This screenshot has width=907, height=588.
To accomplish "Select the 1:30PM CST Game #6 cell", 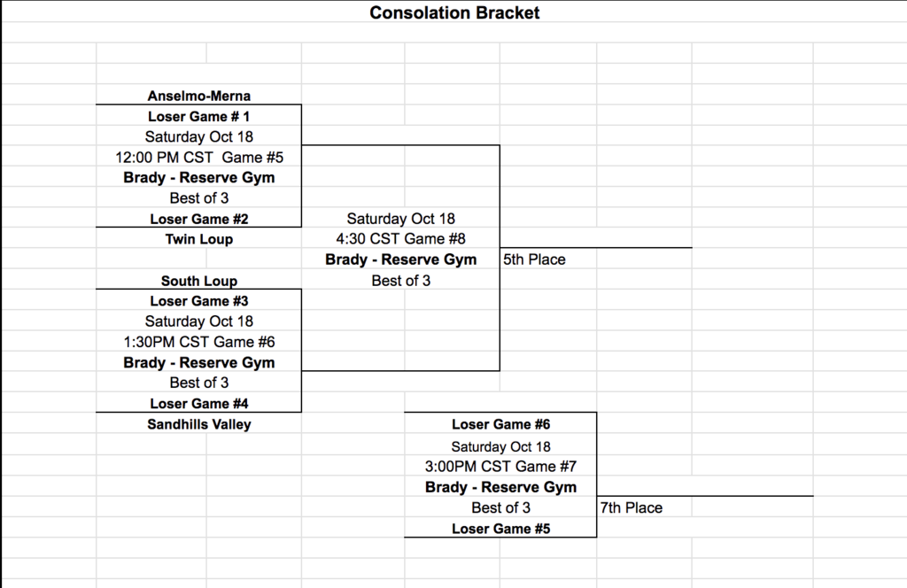I will (199, 342).
